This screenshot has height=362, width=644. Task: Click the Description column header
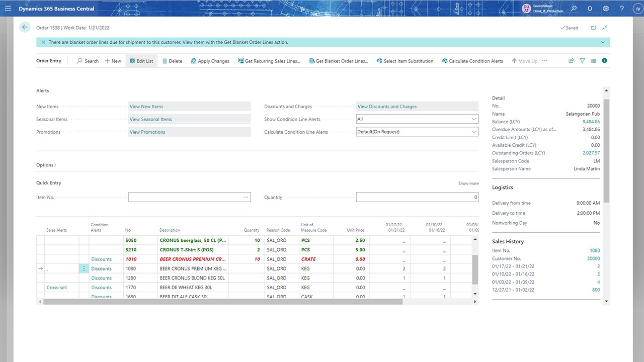point(170,230)
